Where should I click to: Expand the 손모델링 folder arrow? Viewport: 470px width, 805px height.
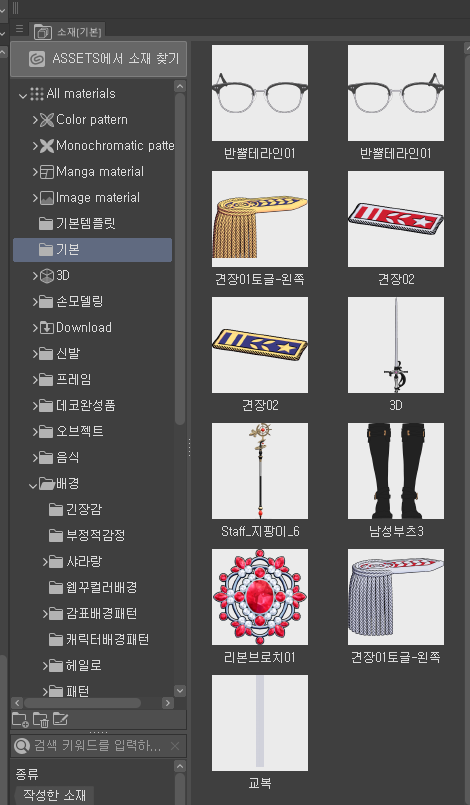pyautogui.click(x=35, y=302)
